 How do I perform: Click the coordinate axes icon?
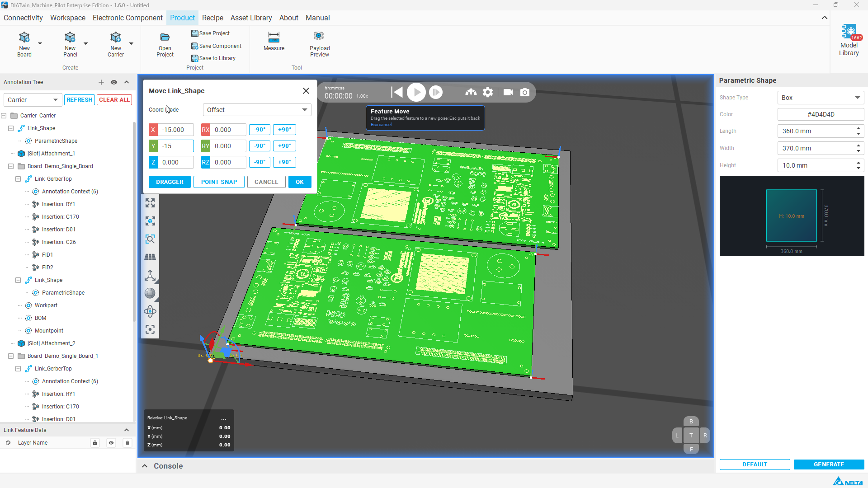click(x=150, y=275)
